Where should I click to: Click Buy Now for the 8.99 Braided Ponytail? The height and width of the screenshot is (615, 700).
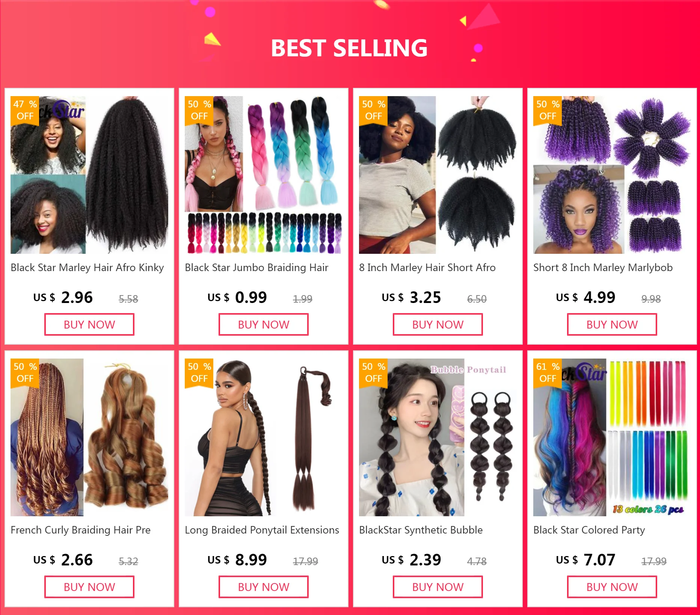(264, 587)
